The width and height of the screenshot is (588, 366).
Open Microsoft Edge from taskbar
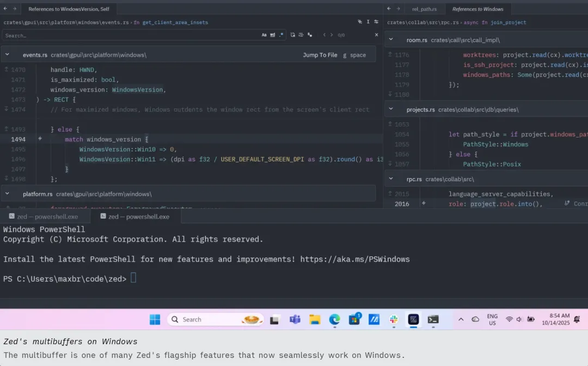pos(334,320)
